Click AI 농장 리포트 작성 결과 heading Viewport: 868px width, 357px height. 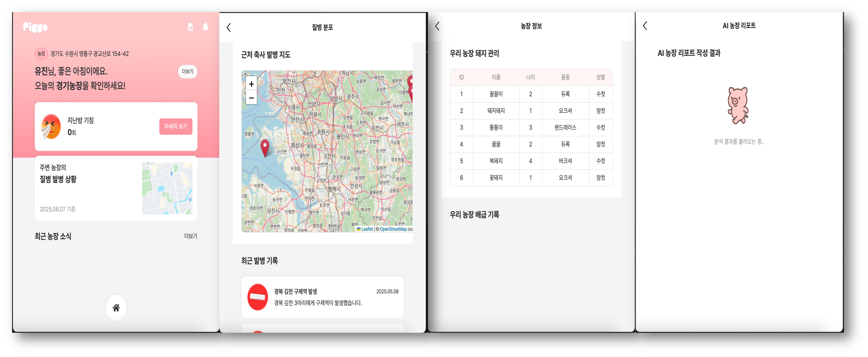689,53
